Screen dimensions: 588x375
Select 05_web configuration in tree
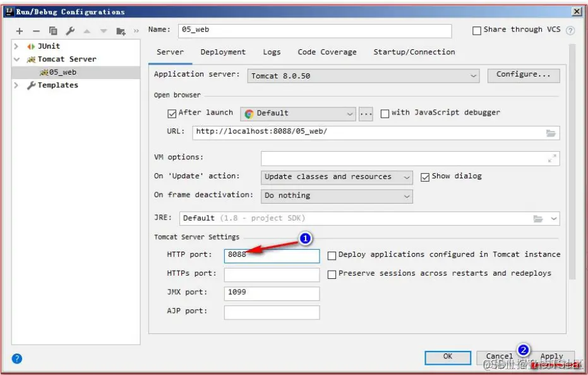[x=76, y=73]
